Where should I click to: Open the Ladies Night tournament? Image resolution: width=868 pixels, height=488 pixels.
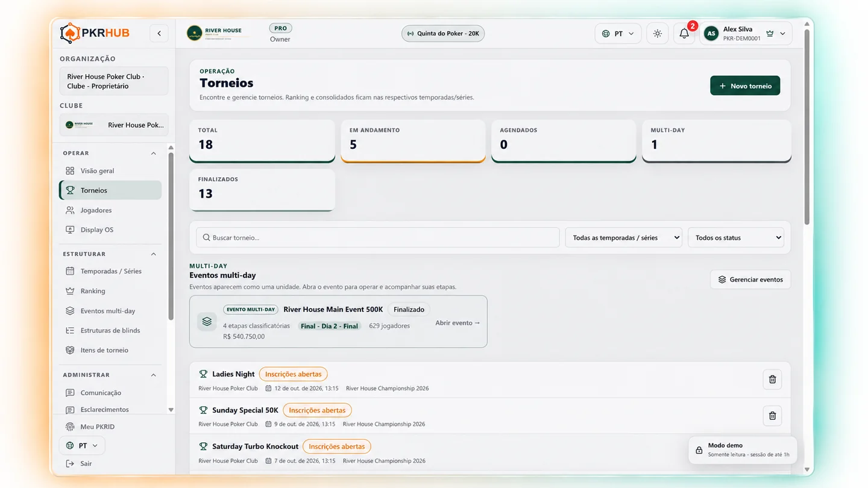233,374
